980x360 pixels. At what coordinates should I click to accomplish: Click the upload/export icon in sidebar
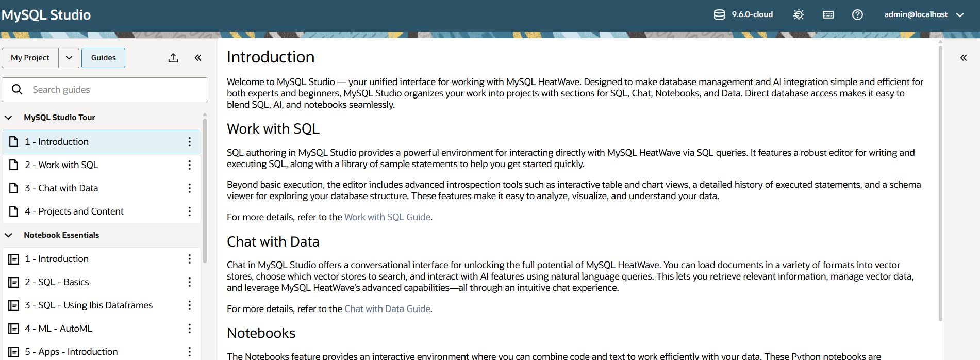click(173, 58)
